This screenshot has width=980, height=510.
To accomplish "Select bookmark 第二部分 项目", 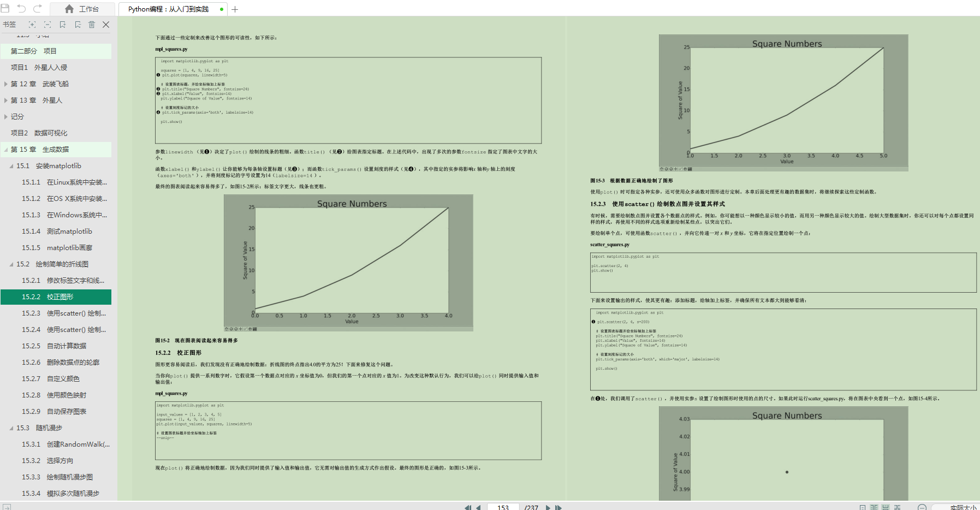I will click(56, 51).
